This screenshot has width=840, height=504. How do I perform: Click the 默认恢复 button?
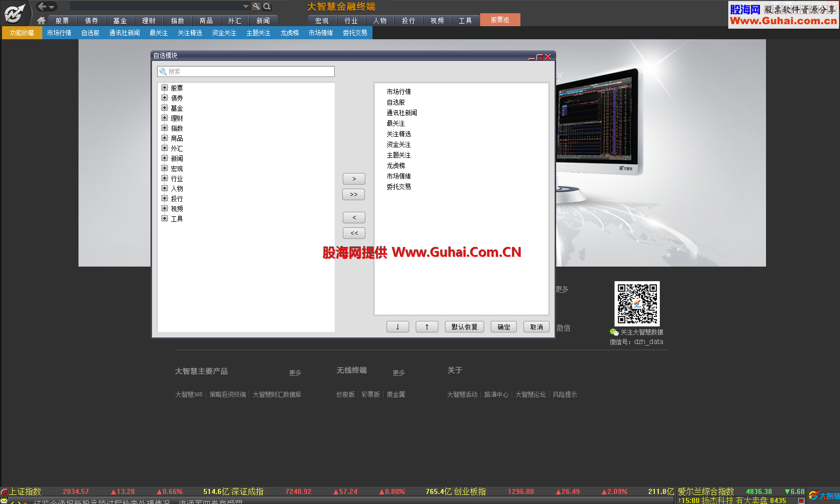pyautogui.click(x=465, y=327)
